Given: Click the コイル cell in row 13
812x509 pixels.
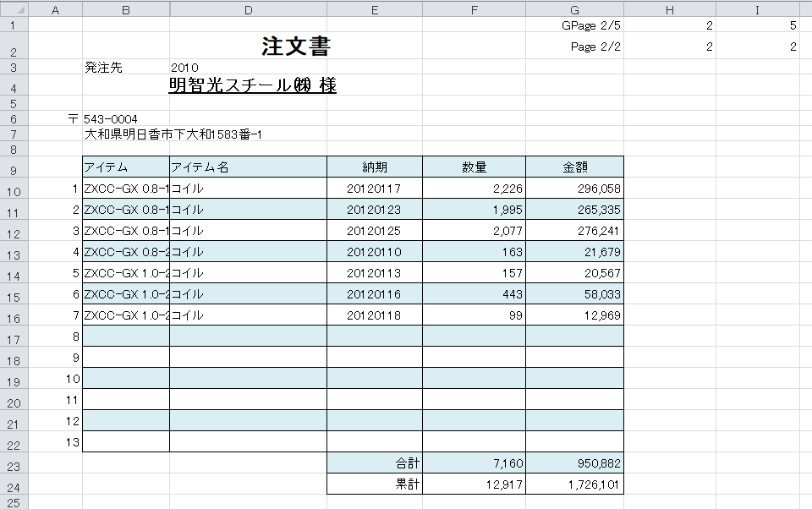Looking at the screenshot, I should tap(248, 252).
